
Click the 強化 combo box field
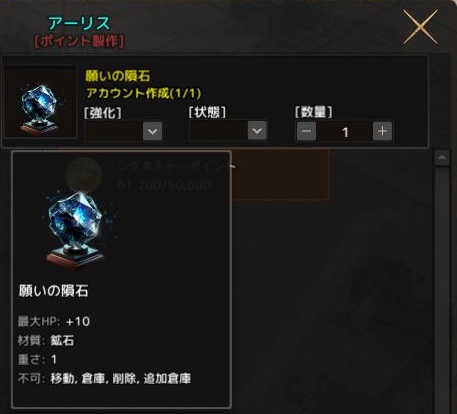coord(124,131)
